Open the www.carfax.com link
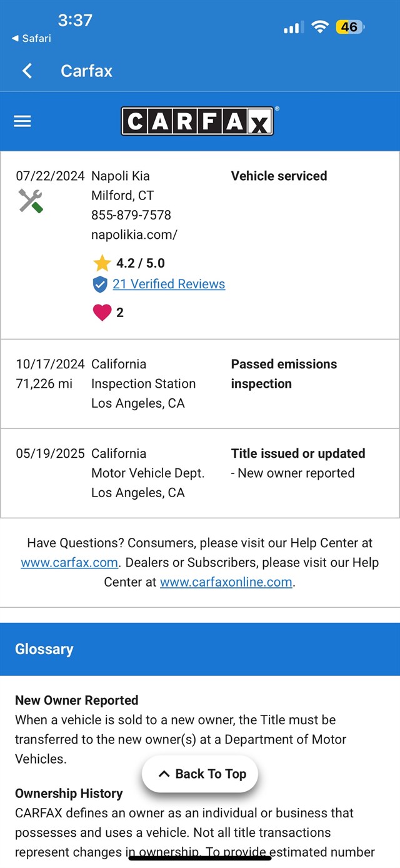 [69, 562]
